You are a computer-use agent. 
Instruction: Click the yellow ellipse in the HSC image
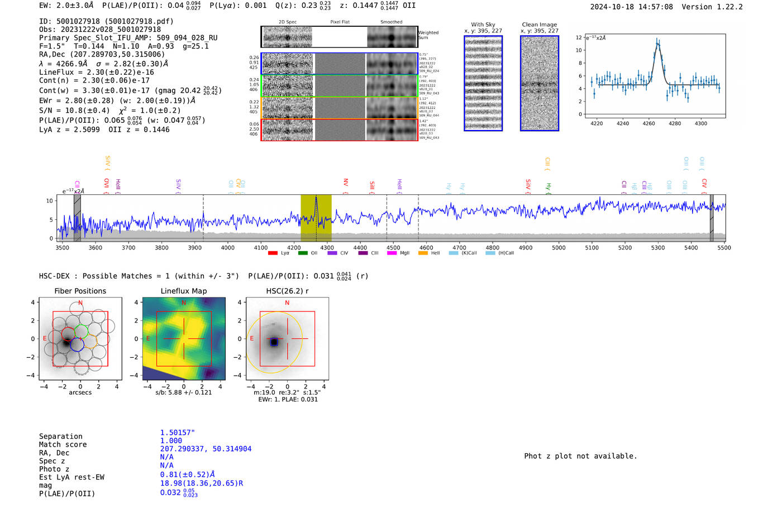(x=274, y=342)
